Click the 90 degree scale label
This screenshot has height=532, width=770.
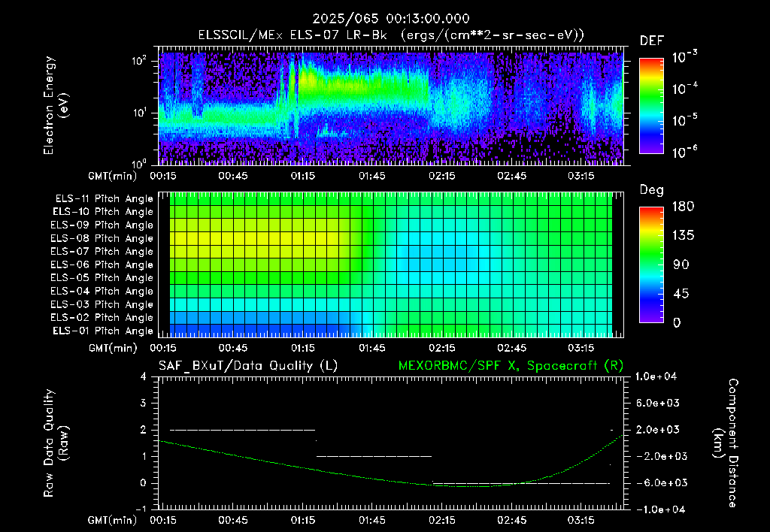point(681,264)
